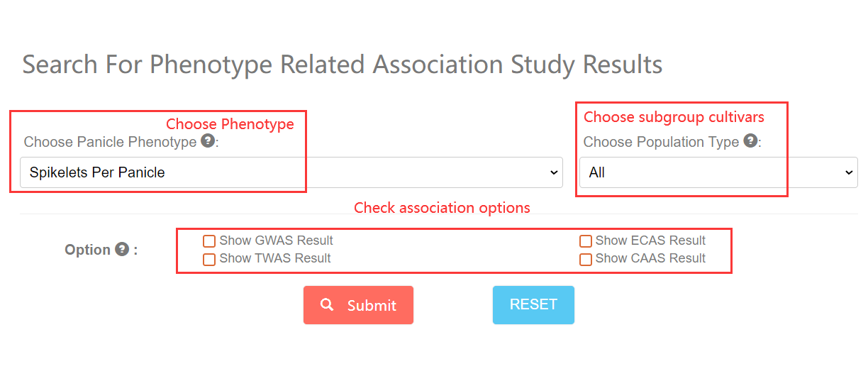Open the Spikelets Per Panicle phenotype dropdown
The height and width of the screenshot is (381, 868).
291,172
